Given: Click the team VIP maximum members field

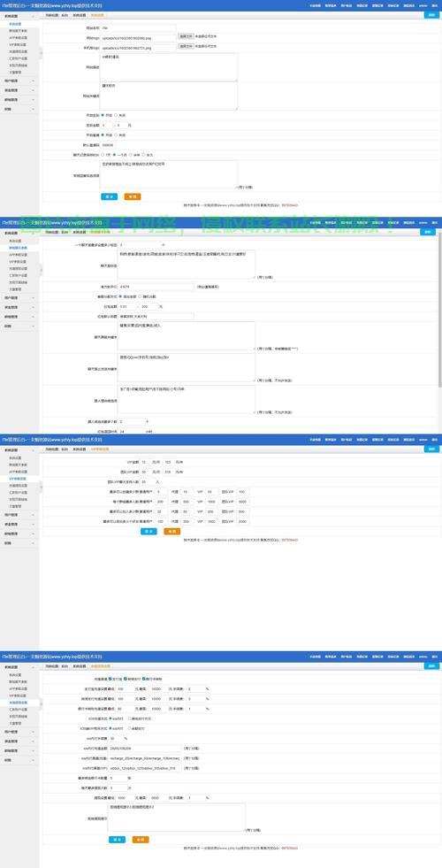Looking at the screenshot, I should click(x=145, y=482).
